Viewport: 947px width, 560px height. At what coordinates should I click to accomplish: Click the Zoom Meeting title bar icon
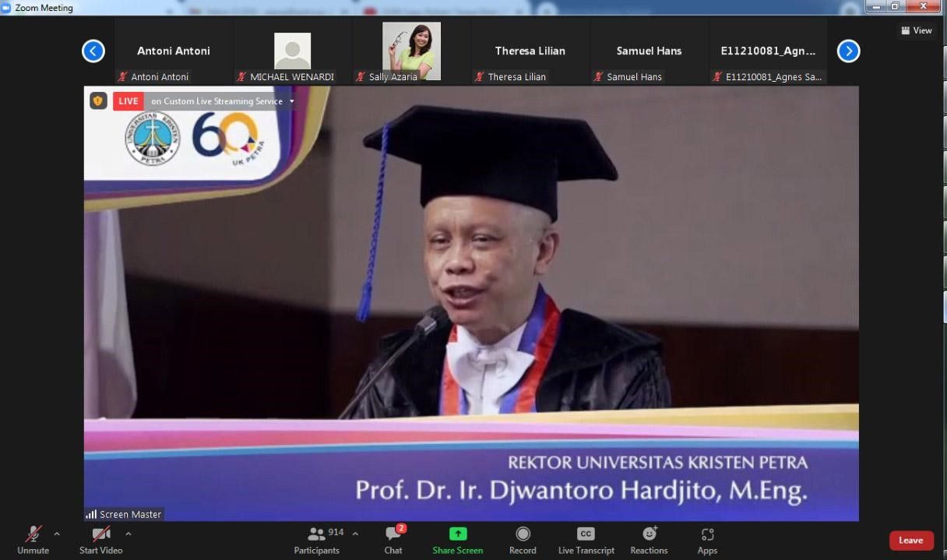tap(6, 8)
